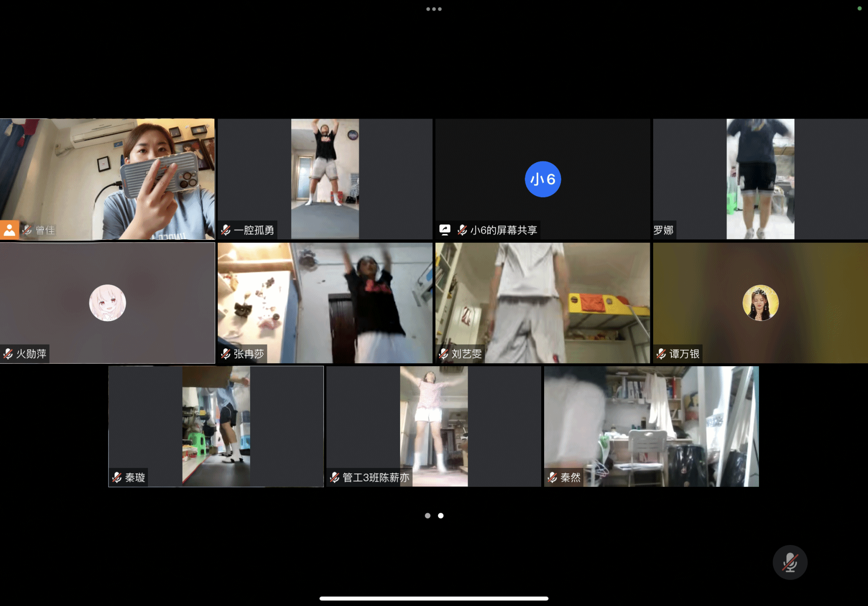The width and height of the screenshot is (868, 606).
Task: Click the muted mic icon of 一腔孤勇
Action: (226, 230)
